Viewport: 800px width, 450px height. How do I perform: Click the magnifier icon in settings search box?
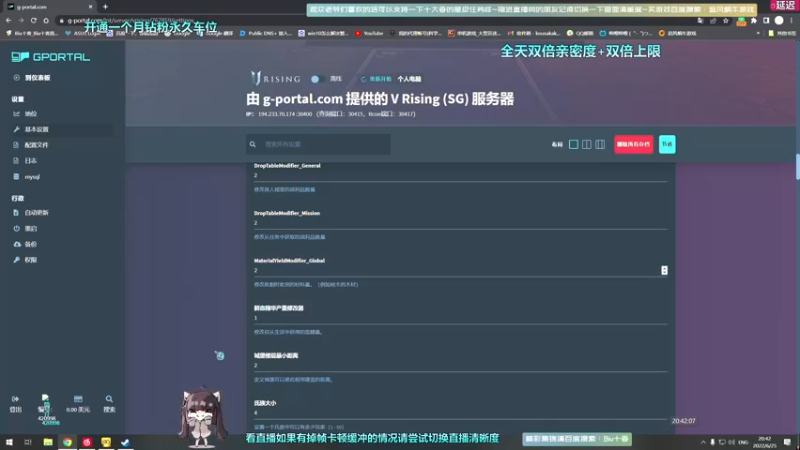pos(253,144)
